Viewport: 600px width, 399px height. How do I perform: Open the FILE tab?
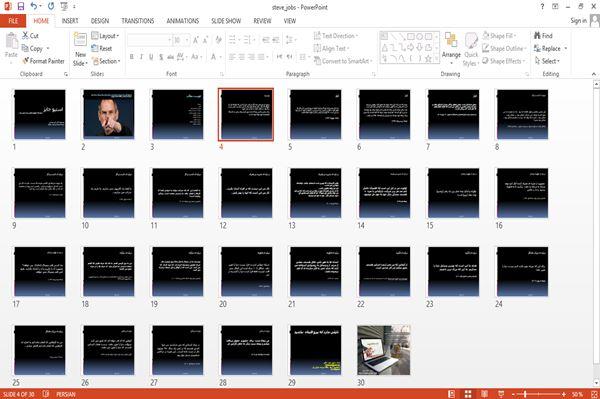pyautogui.click(x=13, y=21)
